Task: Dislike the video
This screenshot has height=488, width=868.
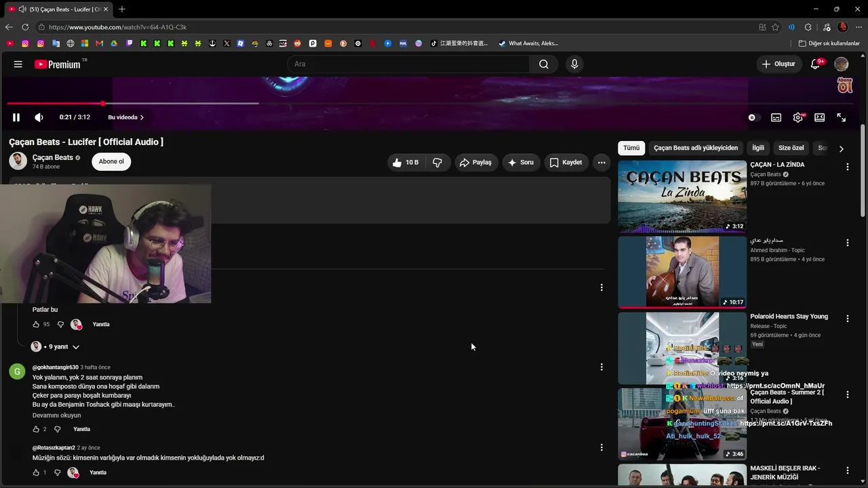Action: [437, 163]
